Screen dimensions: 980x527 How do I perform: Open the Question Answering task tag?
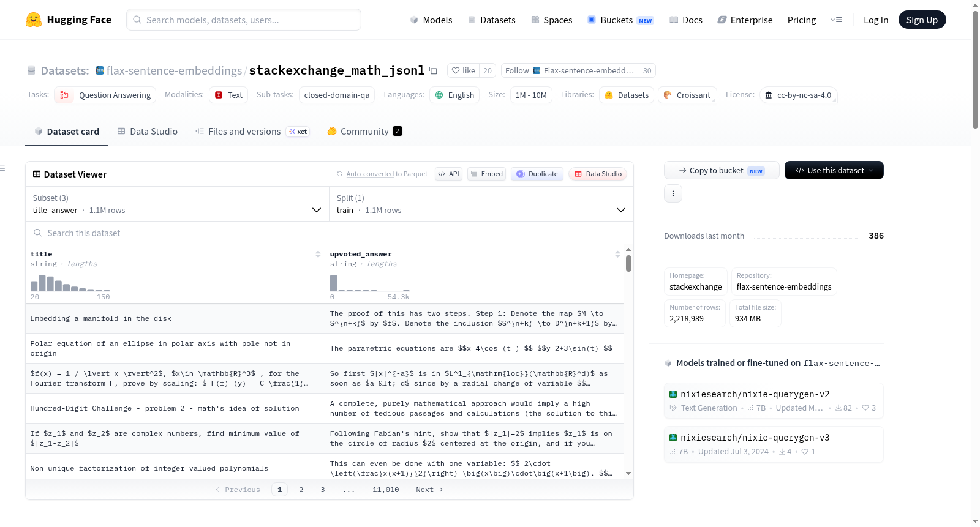(x=105, y=95)
